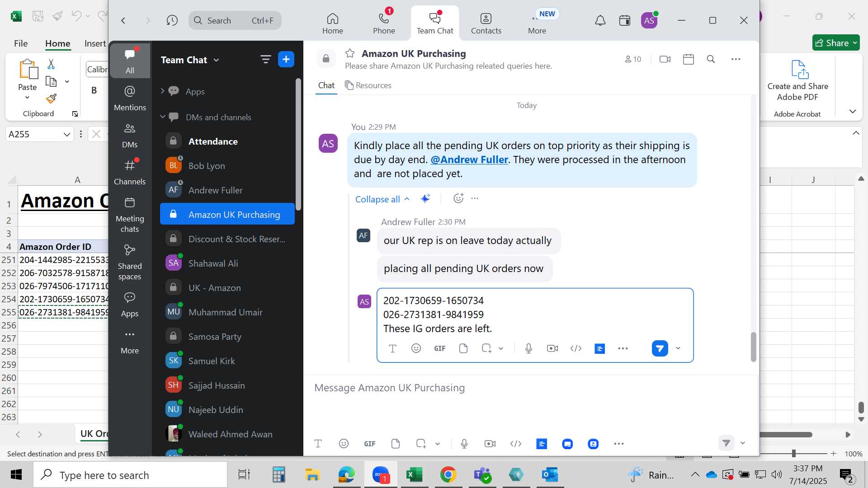The height and width of the screenshot is (488, 868).
Task: Open the calendar icon next to bell
Action: click(624, 20)
